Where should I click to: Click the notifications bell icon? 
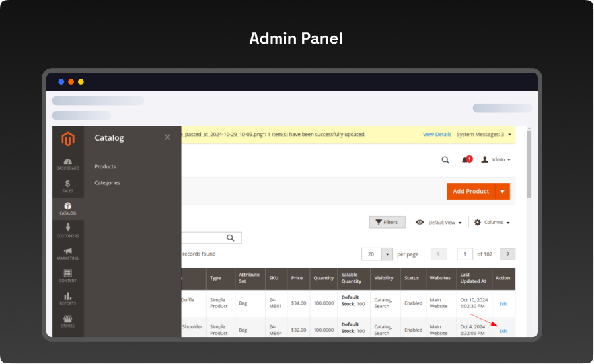[x=466, y=160]
